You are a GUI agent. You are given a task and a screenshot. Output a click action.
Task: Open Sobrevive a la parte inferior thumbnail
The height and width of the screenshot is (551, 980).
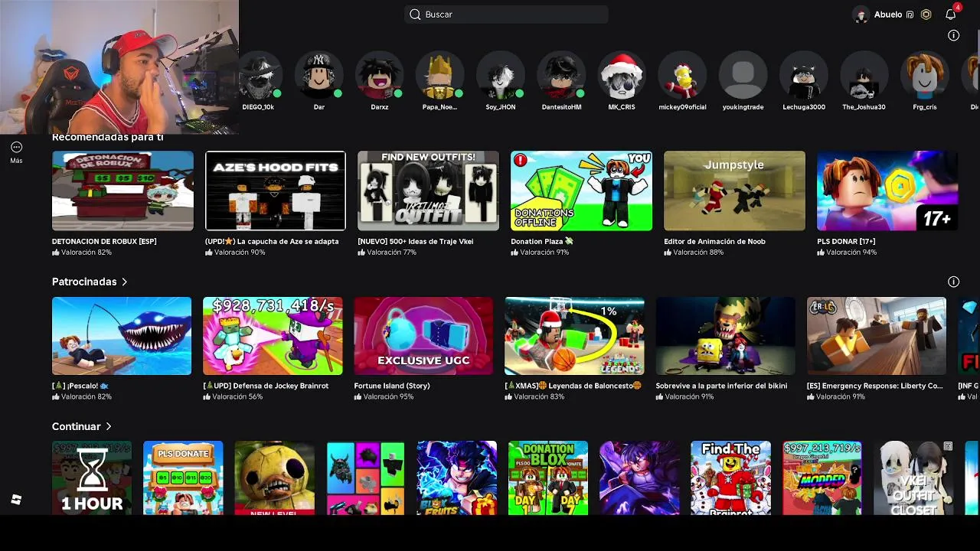coord(725,336)
